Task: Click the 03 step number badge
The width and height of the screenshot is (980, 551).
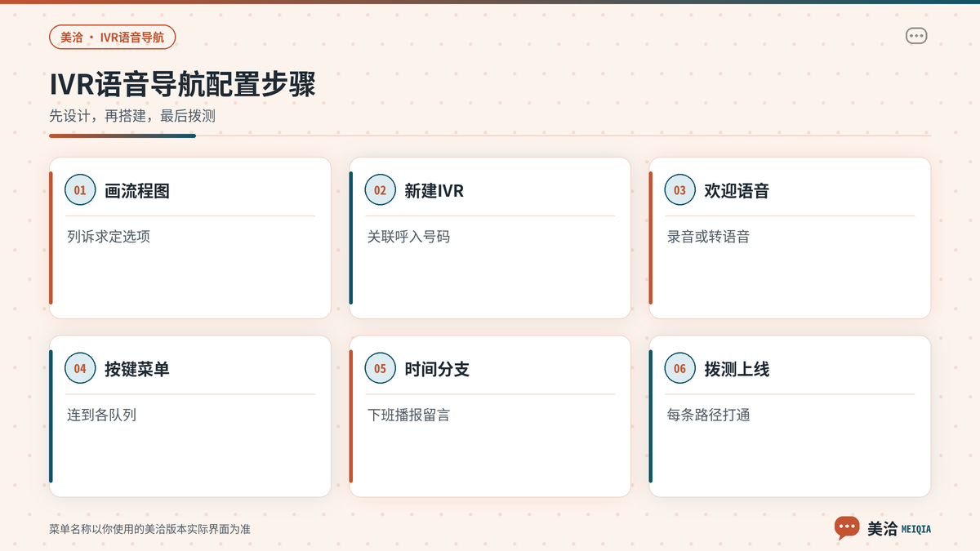Action: click(x=679, y=190)
